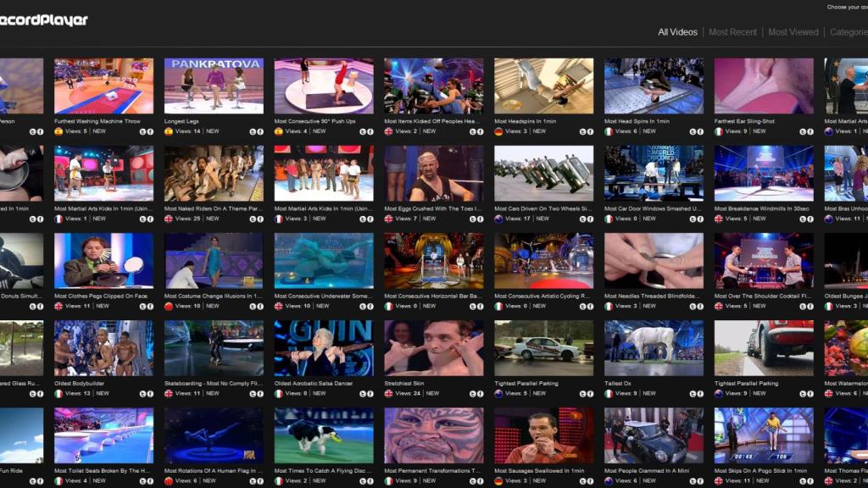Click Twitter icon under Tallest Ox video

coord(693,394)
